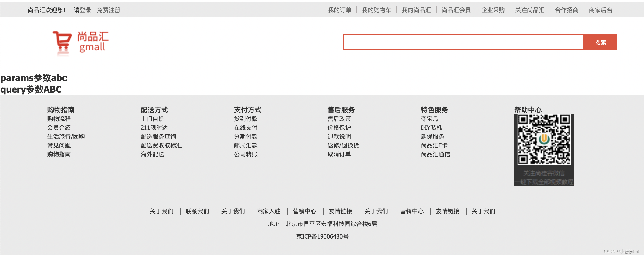Select the 配送服务查询 footer link
The image size is (644, 256).
tap(158, 136)
